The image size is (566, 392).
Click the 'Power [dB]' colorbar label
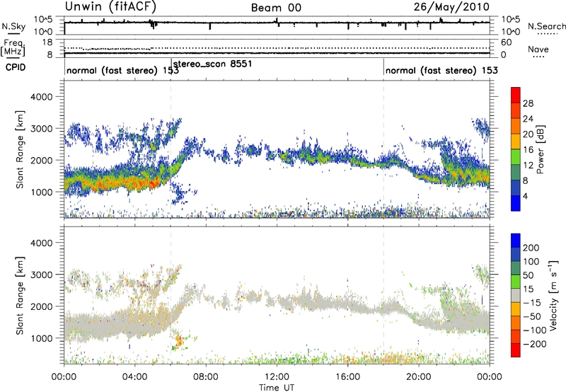(540, 149)
